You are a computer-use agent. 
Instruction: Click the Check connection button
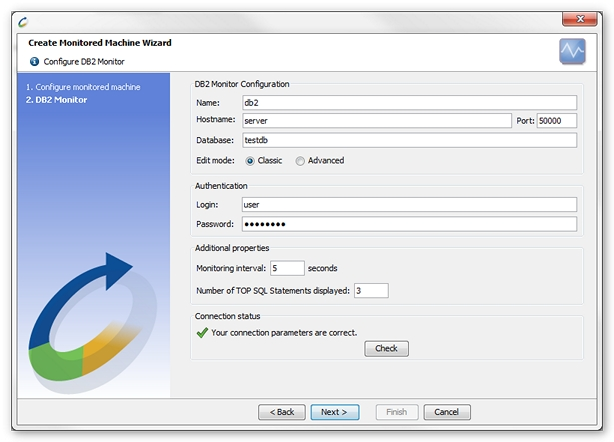(x=386, y=348)
